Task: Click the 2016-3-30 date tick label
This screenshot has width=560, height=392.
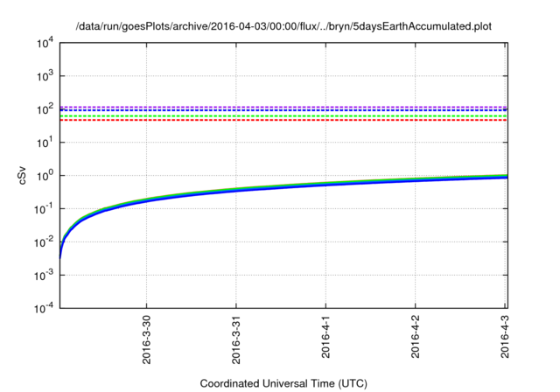Action: pos(147,339)
